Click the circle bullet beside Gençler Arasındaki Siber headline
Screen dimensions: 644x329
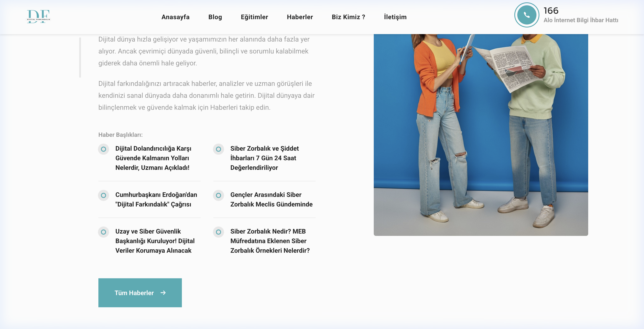pos(218,195)
